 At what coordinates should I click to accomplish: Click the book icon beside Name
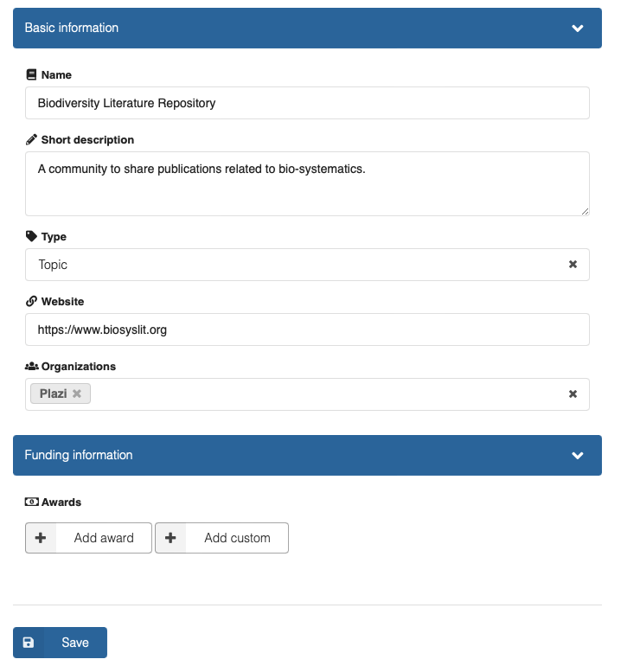(x=32, y=75)
